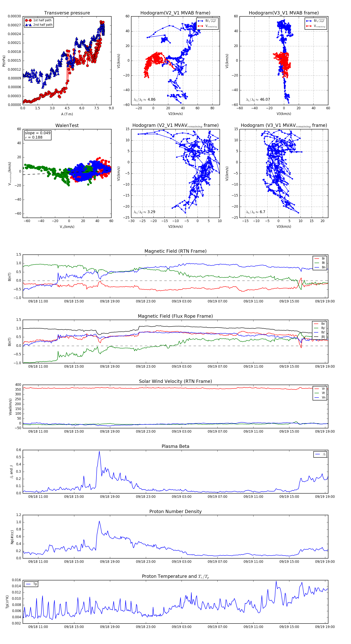Click the "Proton Temperature and Te/Tp" title
The width and height of the screenshot is (351, 644).
175,576
